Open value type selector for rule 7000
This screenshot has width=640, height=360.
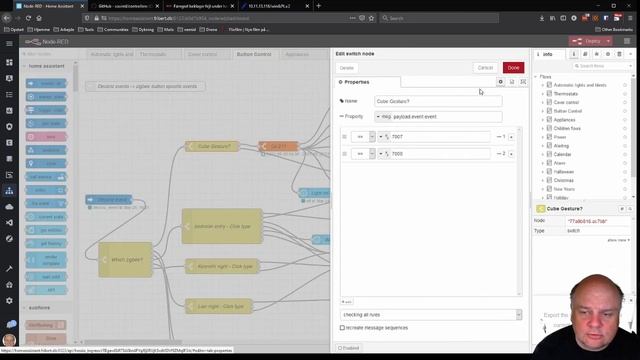(384, 154)
